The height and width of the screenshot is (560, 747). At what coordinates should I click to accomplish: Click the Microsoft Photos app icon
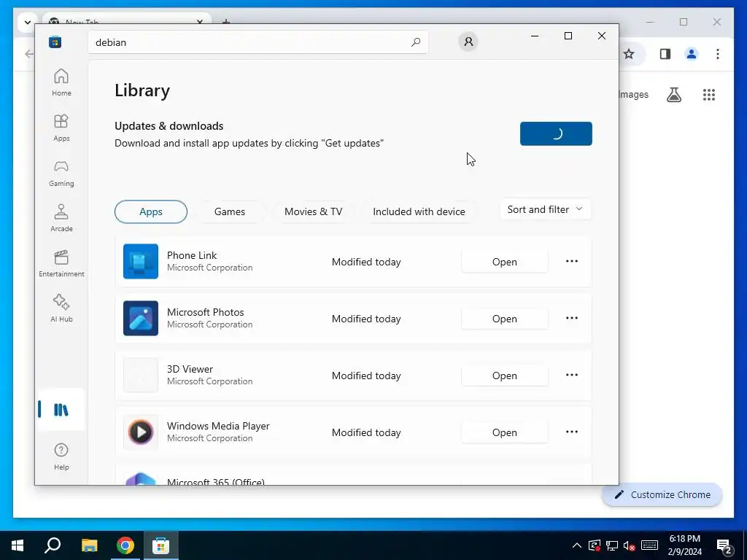141,318
